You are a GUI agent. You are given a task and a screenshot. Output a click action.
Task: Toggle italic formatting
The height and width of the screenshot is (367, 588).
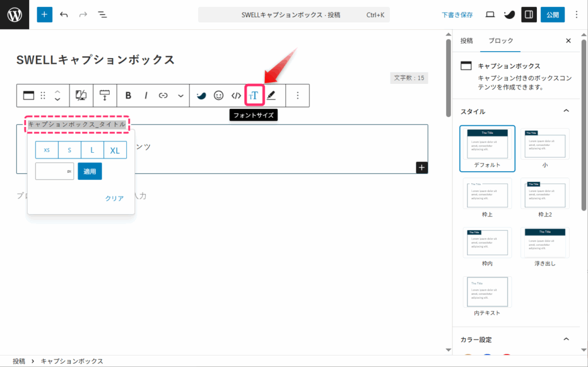(x=146, y=95)
